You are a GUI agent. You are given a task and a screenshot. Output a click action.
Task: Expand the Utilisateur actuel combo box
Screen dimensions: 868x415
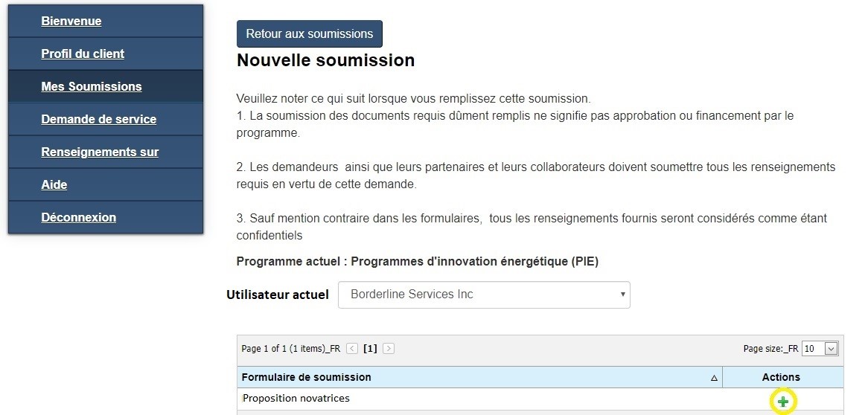point(484,295)
